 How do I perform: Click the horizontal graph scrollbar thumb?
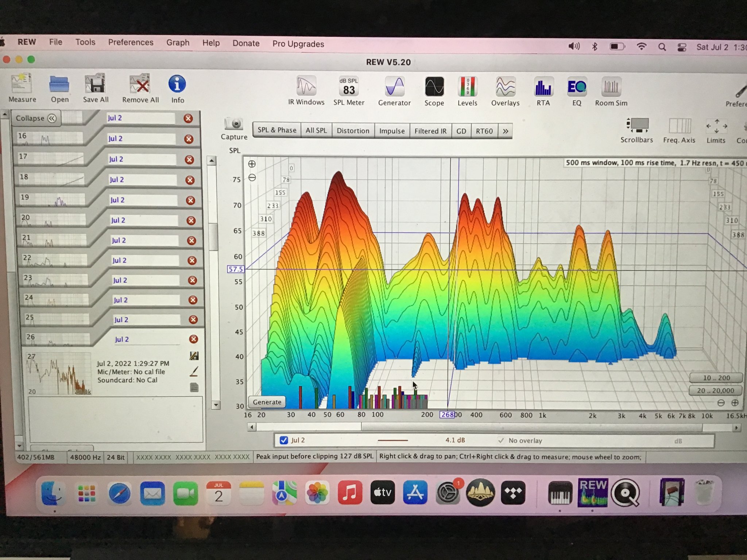pyautogui.click(x=531, y=427)
